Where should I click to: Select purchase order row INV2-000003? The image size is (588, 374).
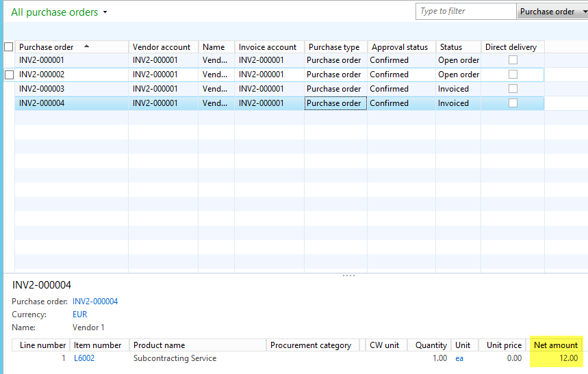[x=41, y=89]
